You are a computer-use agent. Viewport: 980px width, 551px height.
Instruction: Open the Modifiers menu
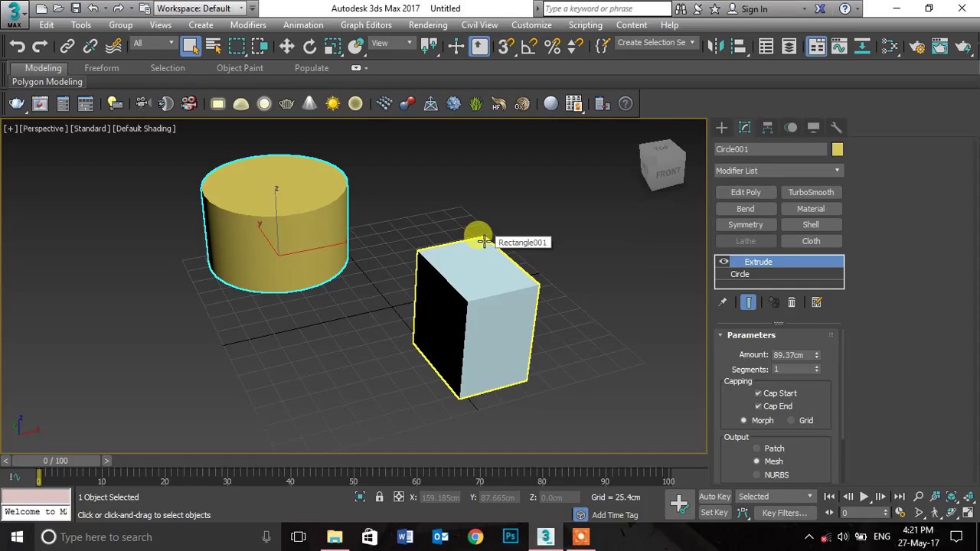click(x=248, y=25)
